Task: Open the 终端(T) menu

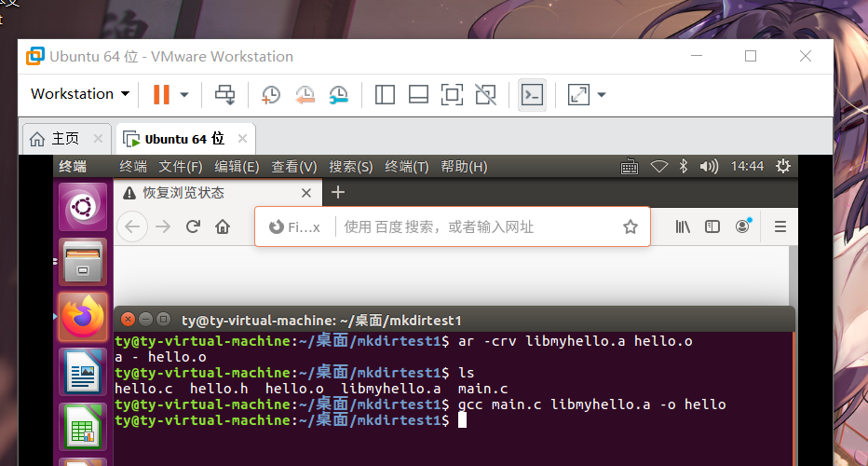Action: pos(407,167)
